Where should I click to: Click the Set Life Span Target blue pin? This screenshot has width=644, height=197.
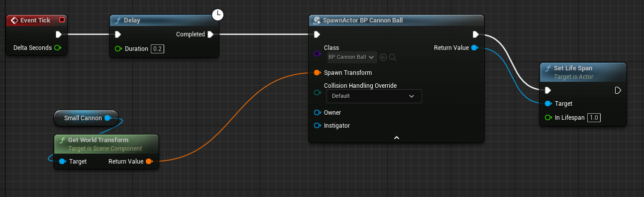tap(548, 104)
